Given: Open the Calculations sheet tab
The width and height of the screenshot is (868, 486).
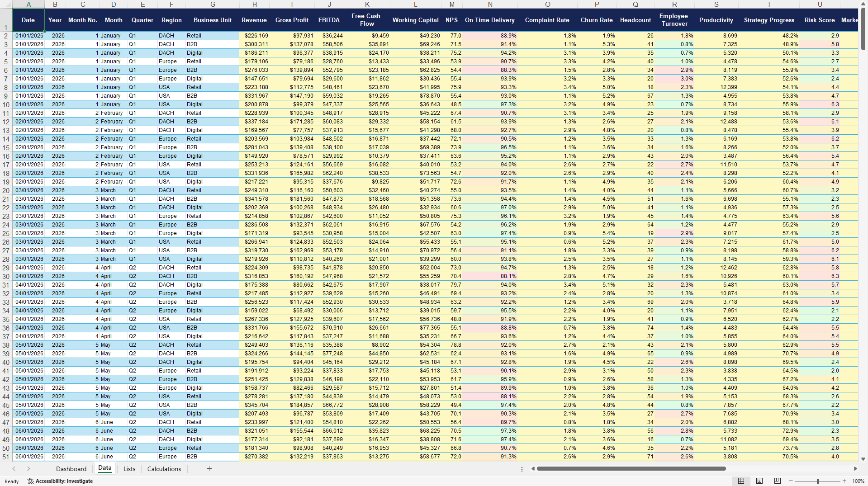Looking at the screenshot, I should click(164, 469).
